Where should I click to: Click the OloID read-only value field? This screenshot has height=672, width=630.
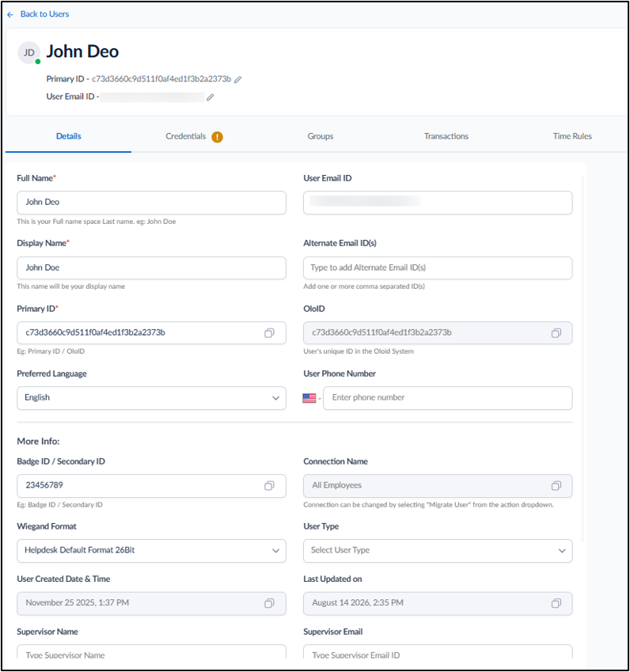pyautogui.click(x=438, y=333)
